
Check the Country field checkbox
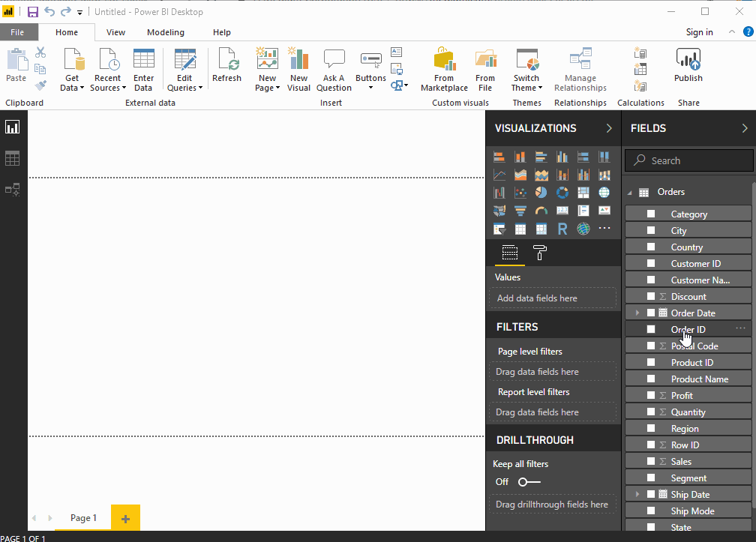point(651,247)
